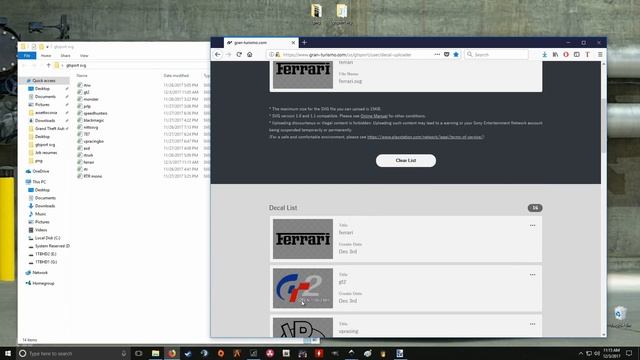Open page actions three-dot menu in address bar
The height and width of the screenshot is (360, 640).
tap(437, 54)
